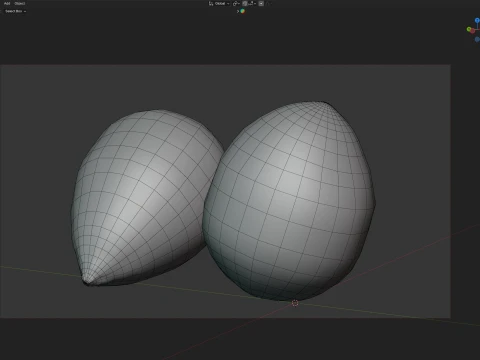Open the Select Box tool dropdown
This screenshot has width=480, height=360.
click(x=15, y=11)
